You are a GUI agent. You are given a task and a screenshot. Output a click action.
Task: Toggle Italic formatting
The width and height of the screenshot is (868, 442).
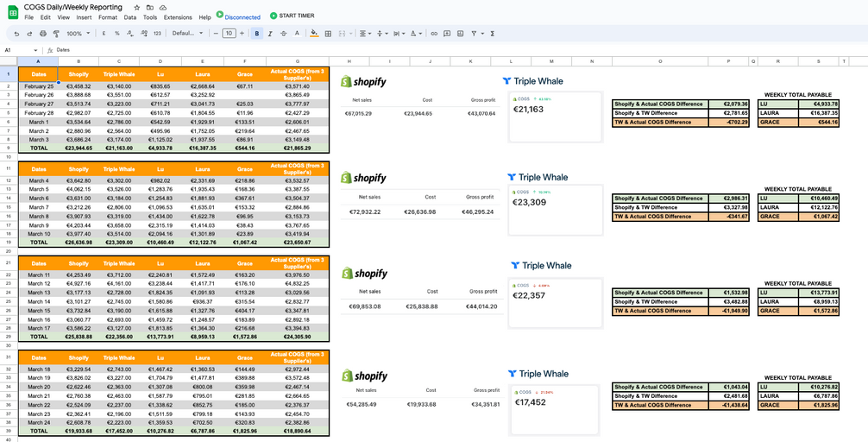pos(270,34)
